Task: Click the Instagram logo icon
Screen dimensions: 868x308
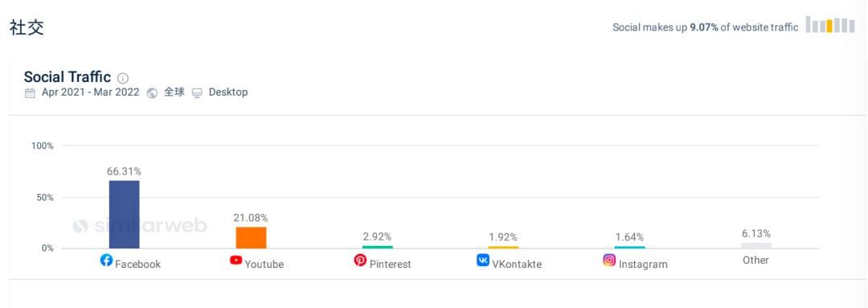Action: (609, 260)
